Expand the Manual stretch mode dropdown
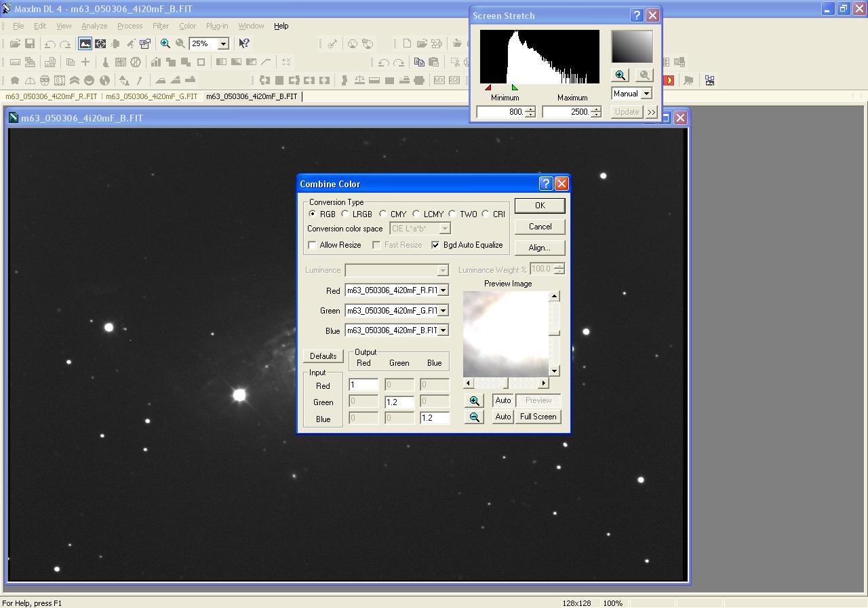 pos(646,94)
